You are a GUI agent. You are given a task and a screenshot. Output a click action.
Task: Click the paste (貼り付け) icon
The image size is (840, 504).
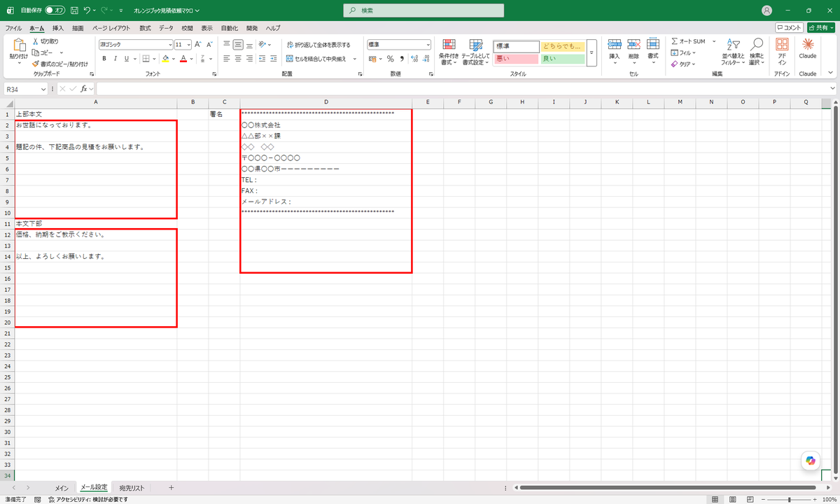tap(19, 46)
